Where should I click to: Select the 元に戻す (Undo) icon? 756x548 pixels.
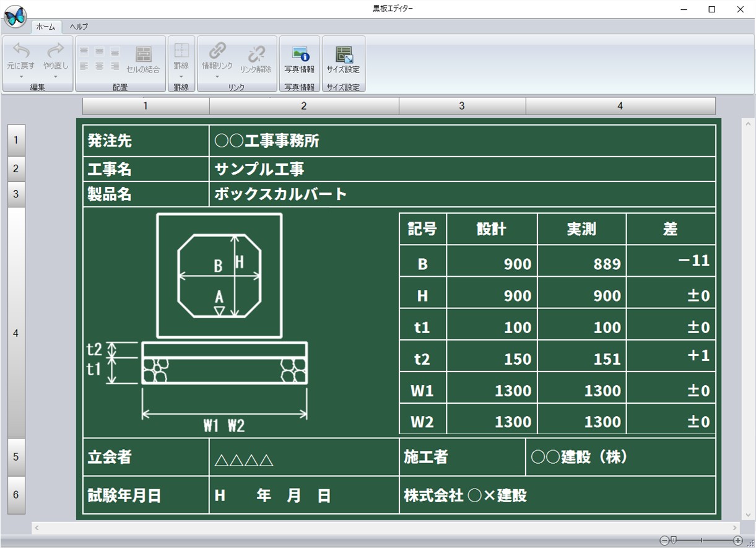tap(20, 51)
